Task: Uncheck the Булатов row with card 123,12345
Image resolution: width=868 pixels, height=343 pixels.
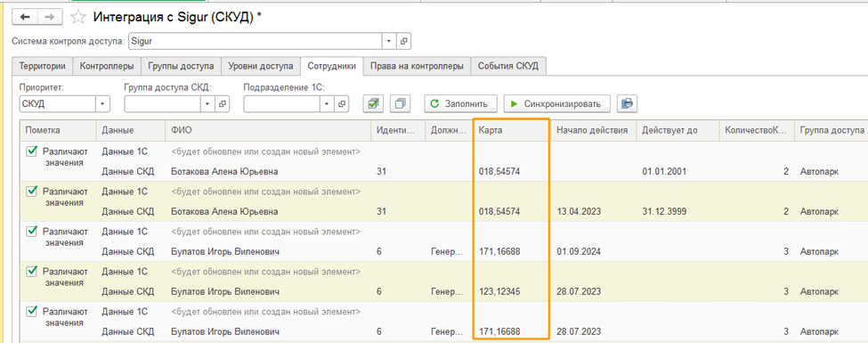Action: (31, 271)
